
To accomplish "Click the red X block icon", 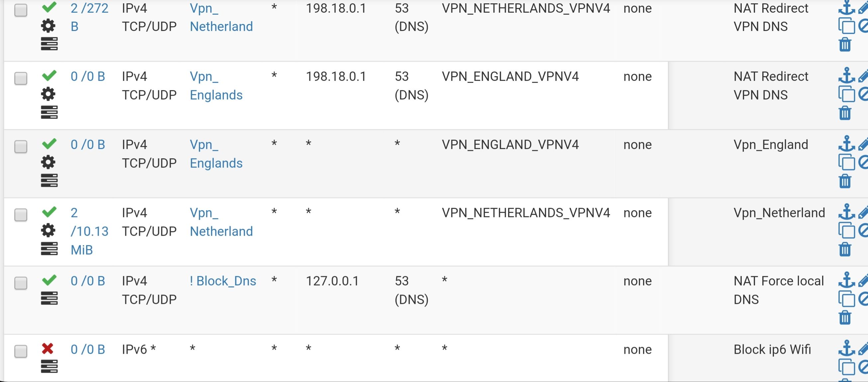I will point(48,348).
